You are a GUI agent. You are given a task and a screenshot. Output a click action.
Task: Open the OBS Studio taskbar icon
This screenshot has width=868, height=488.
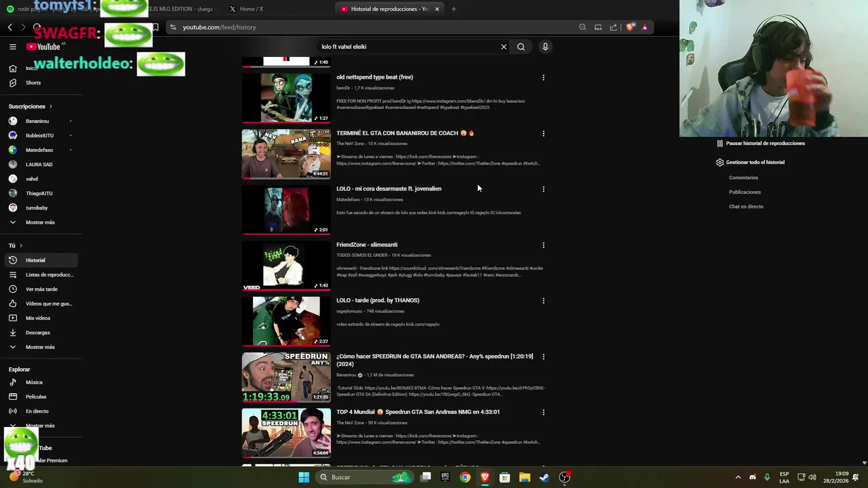tap(564, 477)
